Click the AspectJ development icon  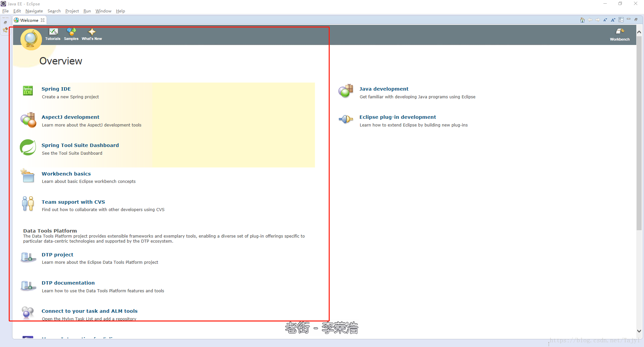tap(29, 120)
